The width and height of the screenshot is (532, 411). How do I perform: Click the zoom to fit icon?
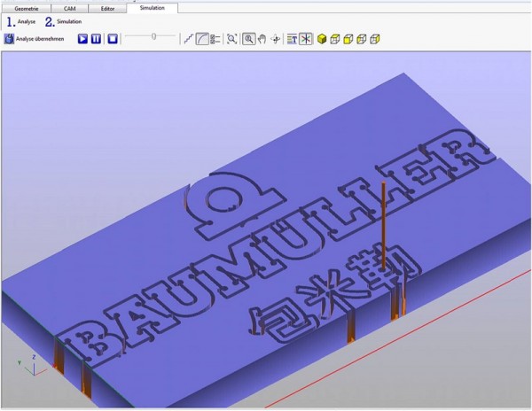(x=231, y=39)
